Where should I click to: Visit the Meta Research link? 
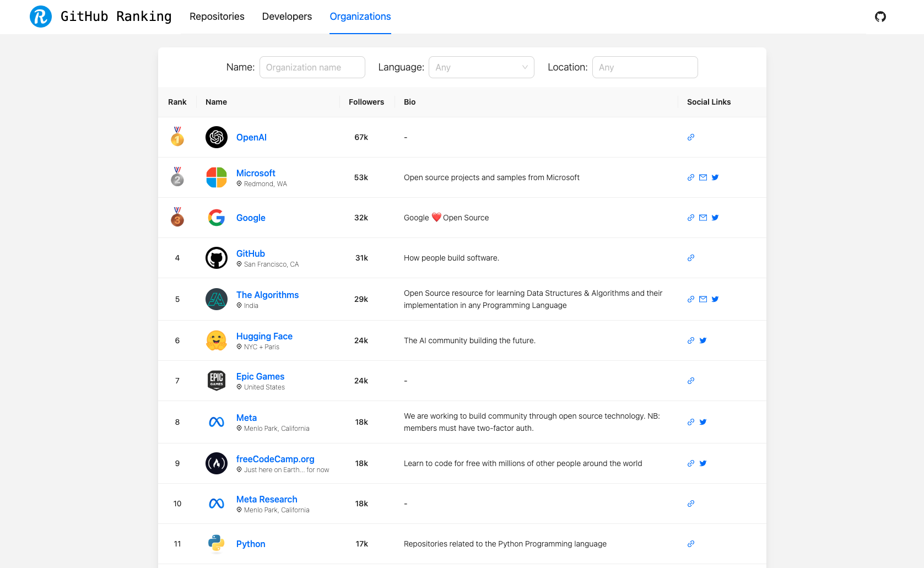[x=266, y=499]
